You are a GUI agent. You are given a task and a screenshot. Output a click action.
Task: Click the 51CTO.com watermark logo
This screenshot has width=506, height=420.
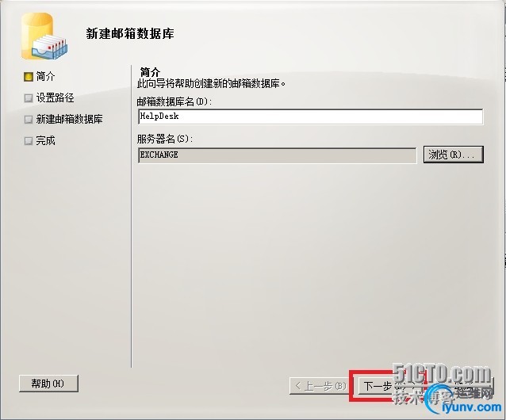point(442,374)
